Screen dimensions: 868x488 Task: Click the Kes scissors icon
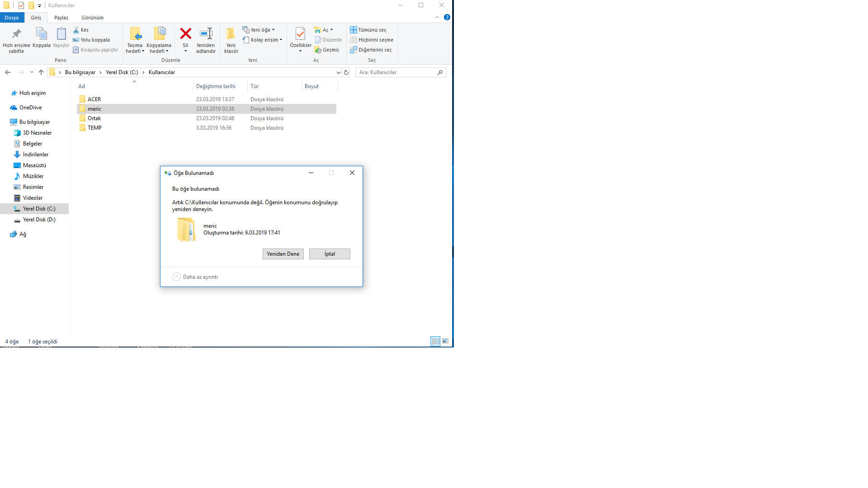pos(76,30)
